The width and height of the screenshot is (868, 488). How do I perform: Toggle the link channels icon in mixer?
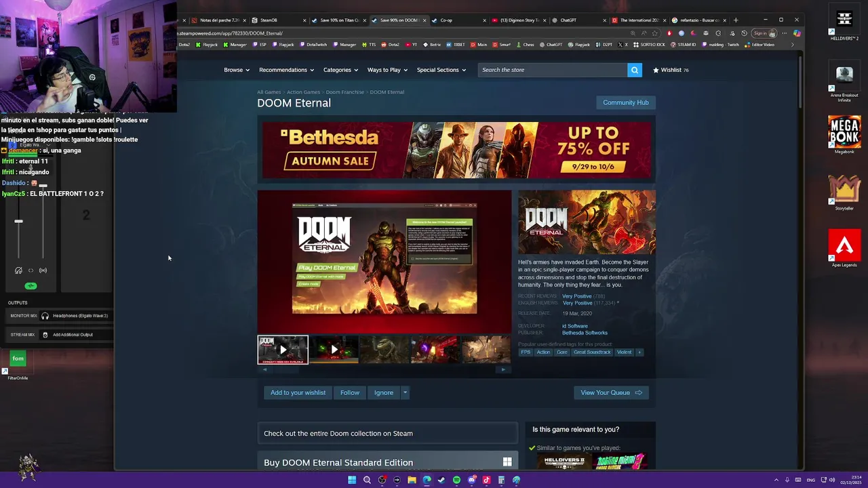click(x=31, y=270)
